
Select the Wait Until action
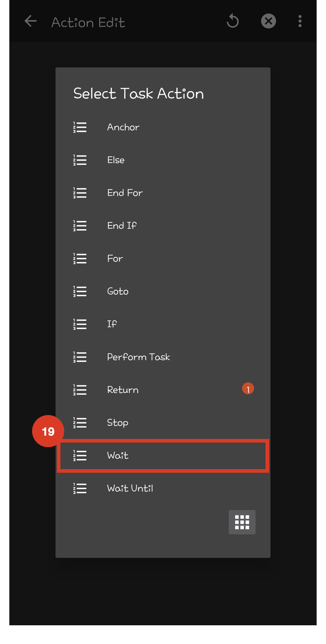pyautogui.click(x=130, y=488)
